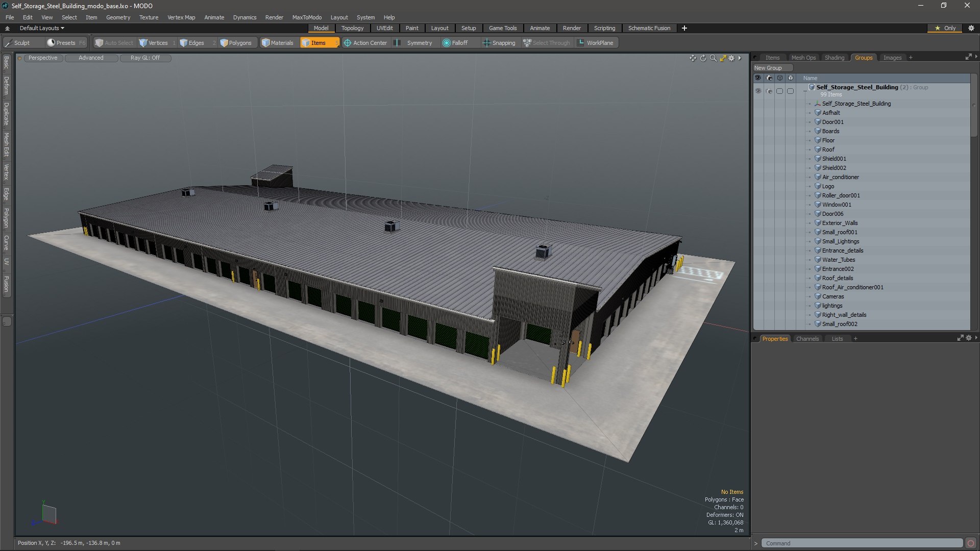
Task: Open the Vertex Map menu
Action: click(181, 17)
